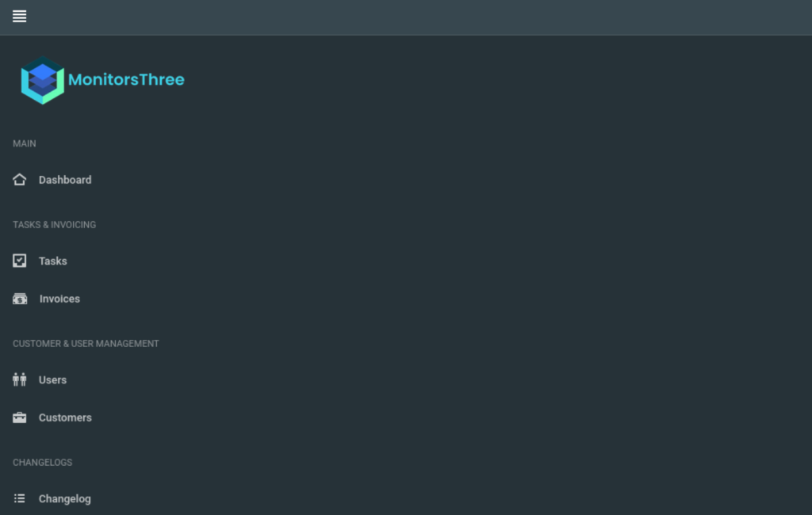Click the MAIN section heading
The height and width of the screenshot is (515, 812).
pyautogui.click(x=25, y=143)
